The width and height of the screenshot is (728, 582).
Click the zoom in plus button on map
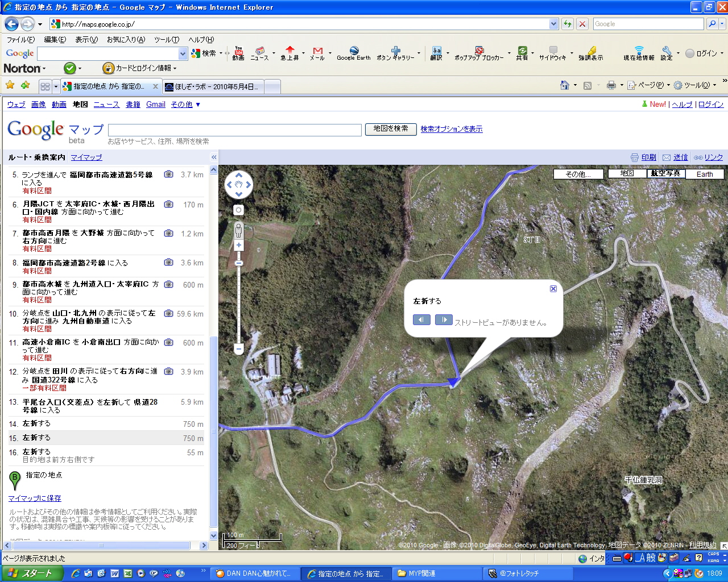239,246
